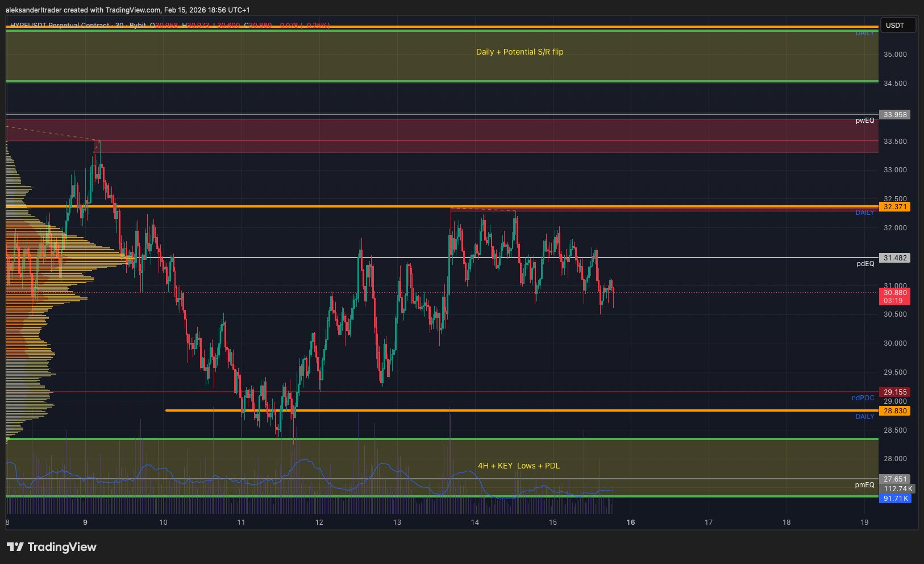The height and width of the screenshot is (564, 924).
Task: Click the gray 27.651 price label
Action: point(894,479)
